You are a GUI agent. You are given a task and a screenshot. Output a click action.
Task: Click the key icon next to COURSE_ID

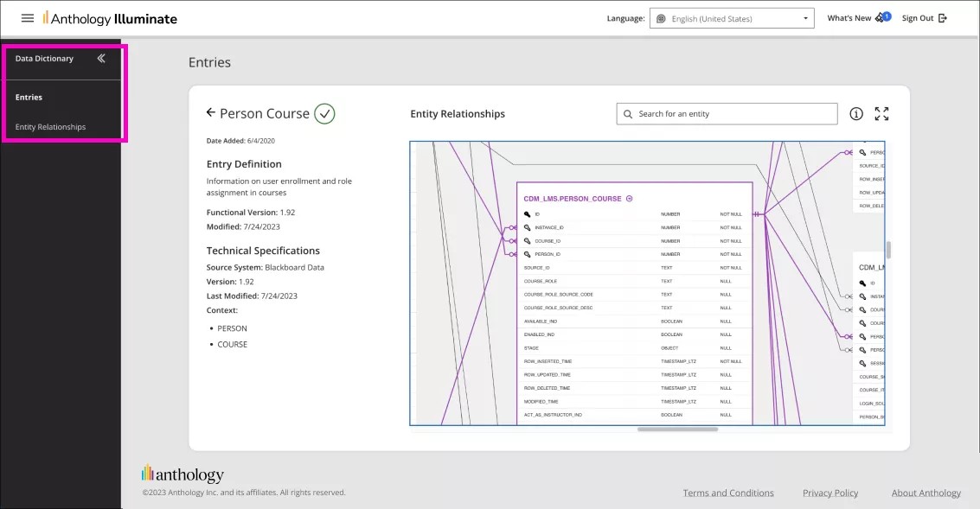tap(528, 240)
